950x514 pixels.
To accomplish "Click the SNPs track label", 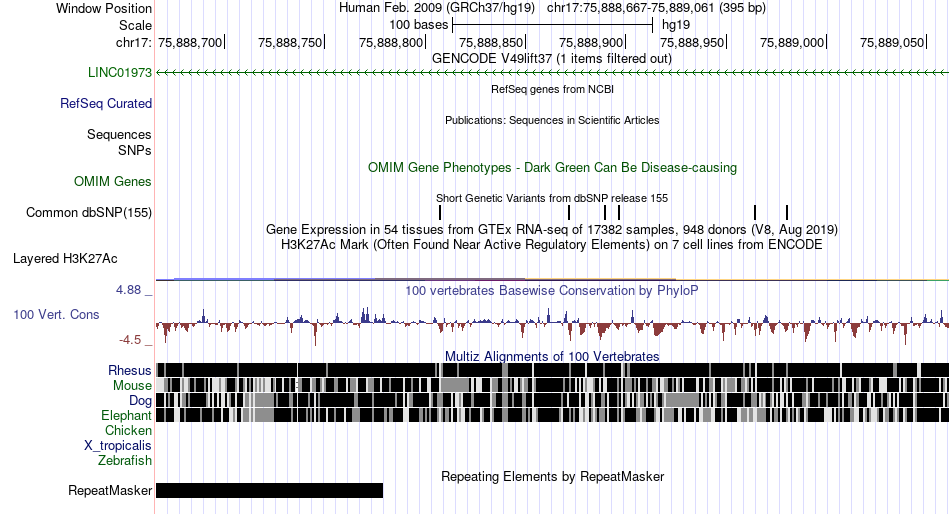I will click(x=135, y=150).
